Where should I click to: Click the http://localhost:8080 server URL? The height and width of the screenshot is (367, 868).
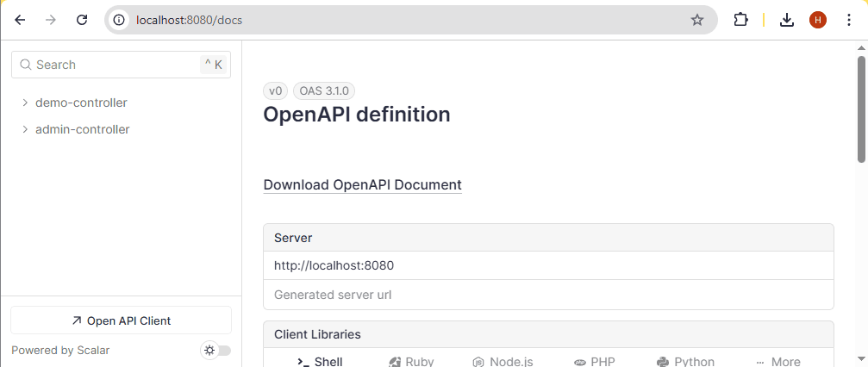pos(334,265)
